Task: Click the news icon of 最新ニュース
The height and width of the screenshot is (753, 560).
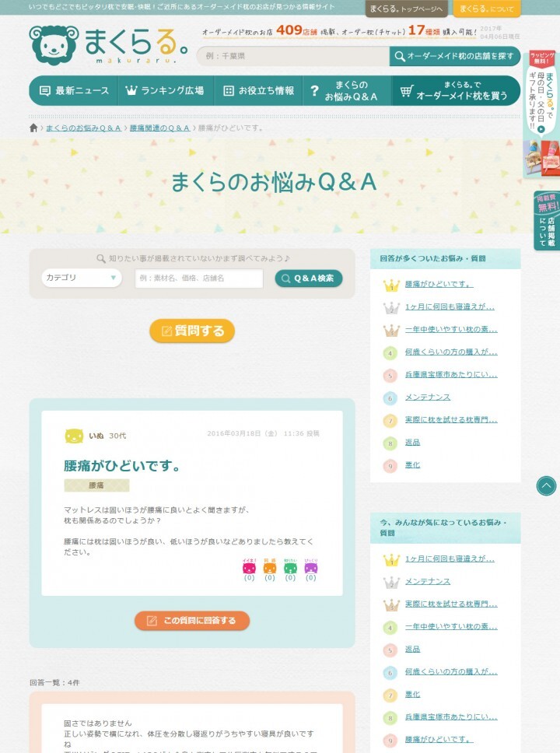Action: 44,91
